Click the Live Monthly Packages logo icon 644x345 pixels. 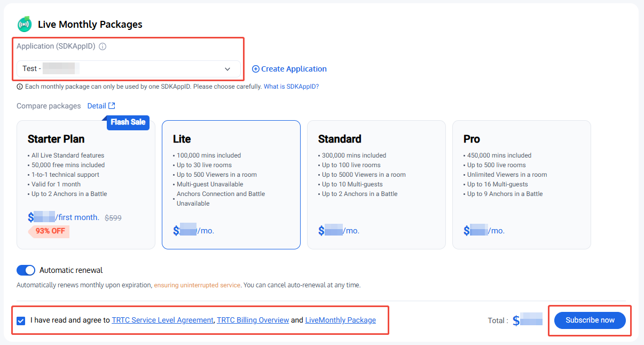click(25, 25)
